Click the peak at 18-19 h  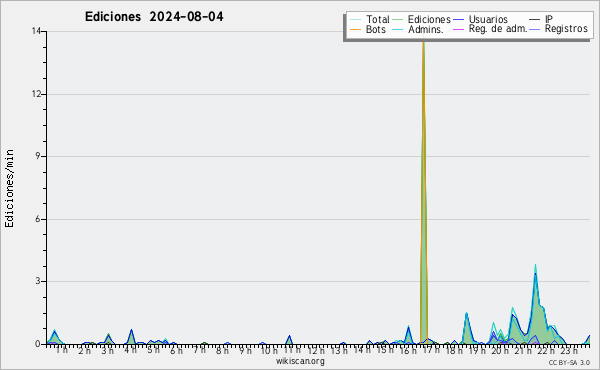click(466, 329)
